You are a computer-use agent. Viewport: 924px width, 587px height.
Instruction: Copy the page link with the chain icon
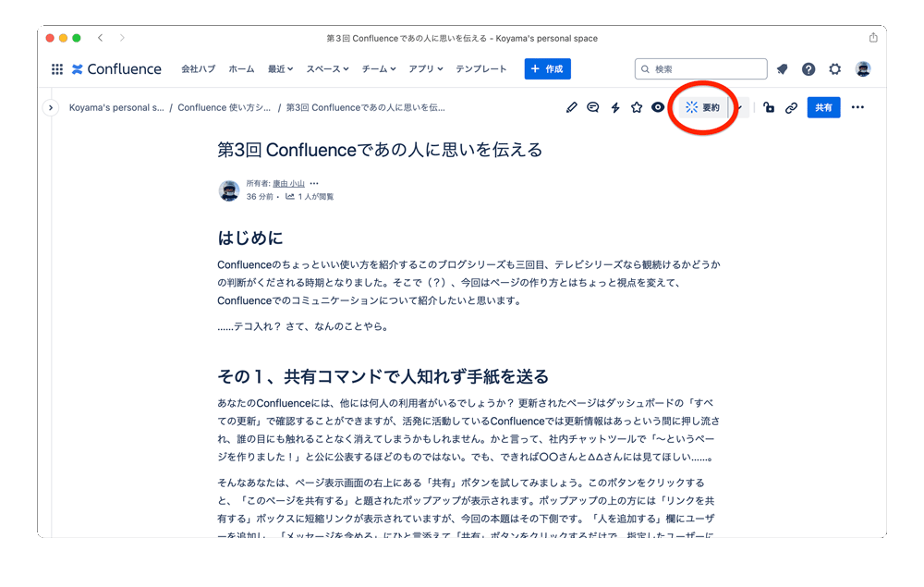tap(791, 107)
